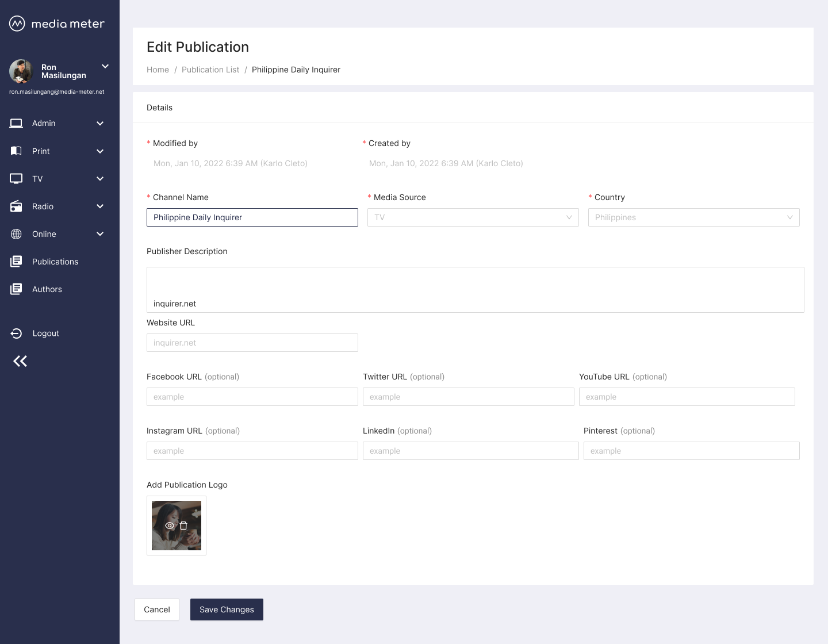Viewport: 828px width, 644px height.
Task: Open Authors in the sidebar
Action: (x=47, y=289)
